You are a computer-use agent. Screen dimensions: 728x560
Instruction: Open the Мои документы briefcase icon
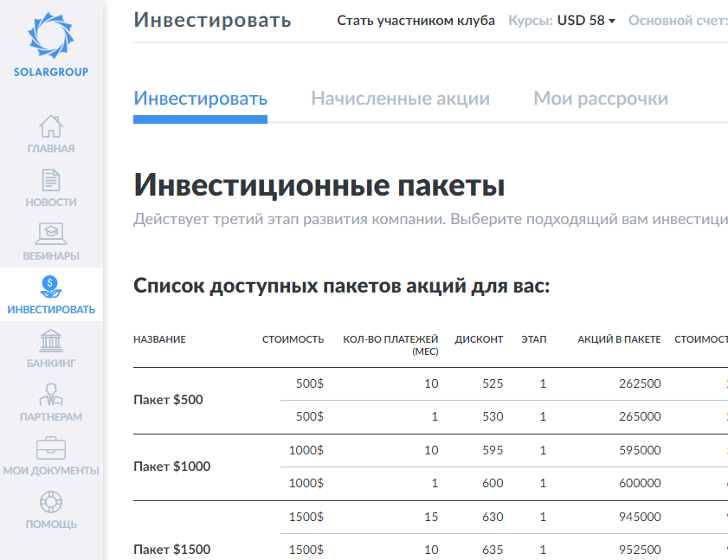(51, 448)
